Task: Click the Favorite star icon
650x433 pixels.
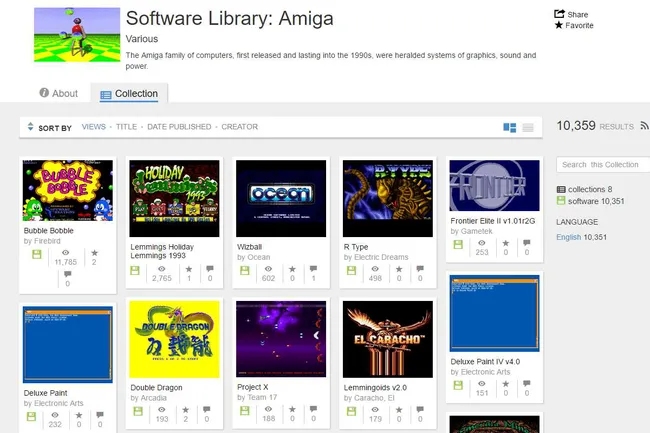Action: (x=559, y=25)
